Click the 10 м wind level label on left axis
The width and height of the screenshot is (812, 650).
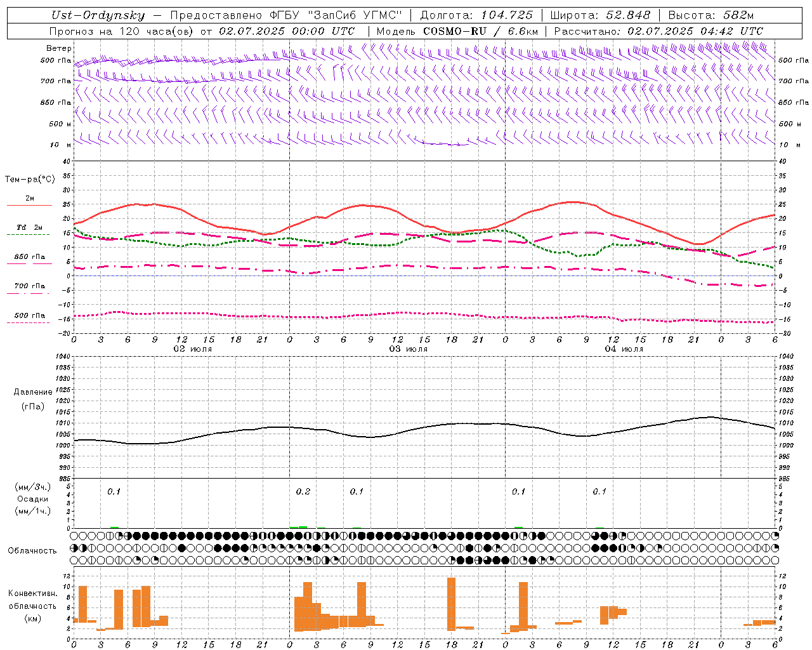point(60,145)
